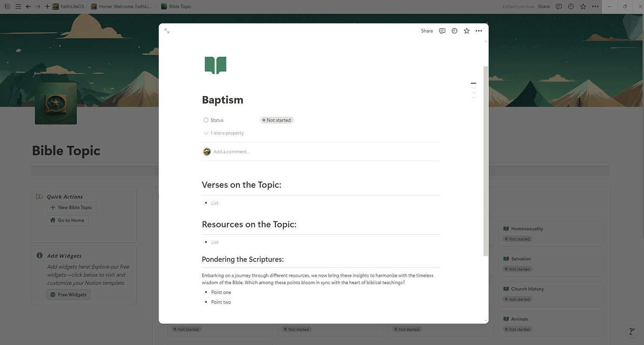Open Home: Welcome breadcrumb
The height and width of the screenshot is (345, 644).
click(x=121, y=6)
